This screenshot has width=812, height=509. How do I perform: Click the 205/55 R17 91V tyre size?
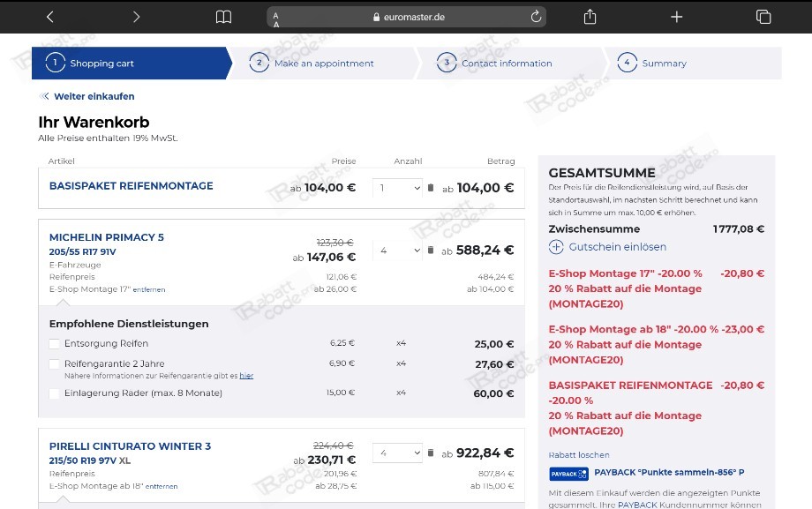(82, 251)
